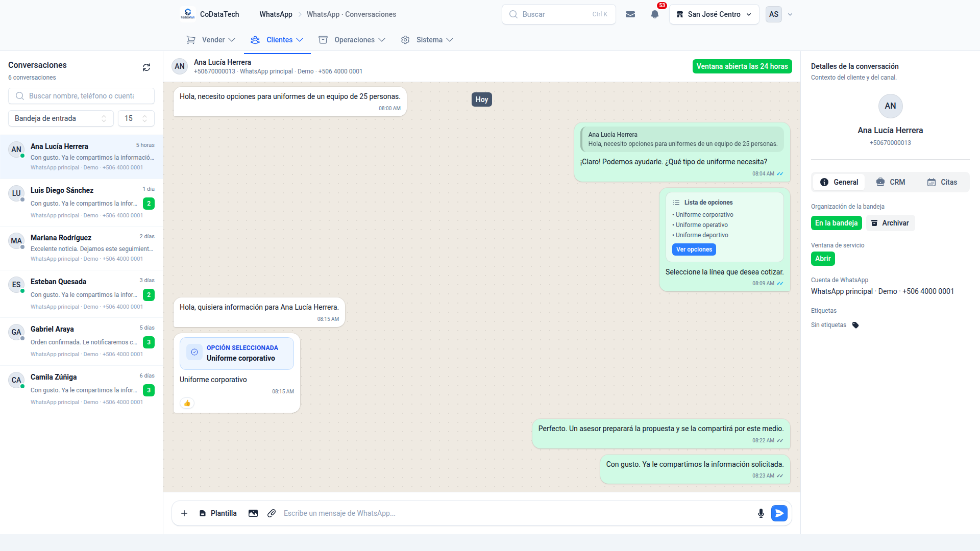Focus the global Buscar search field
The image size is (980, 551).
pyautogui.click(x=559, y=14)
